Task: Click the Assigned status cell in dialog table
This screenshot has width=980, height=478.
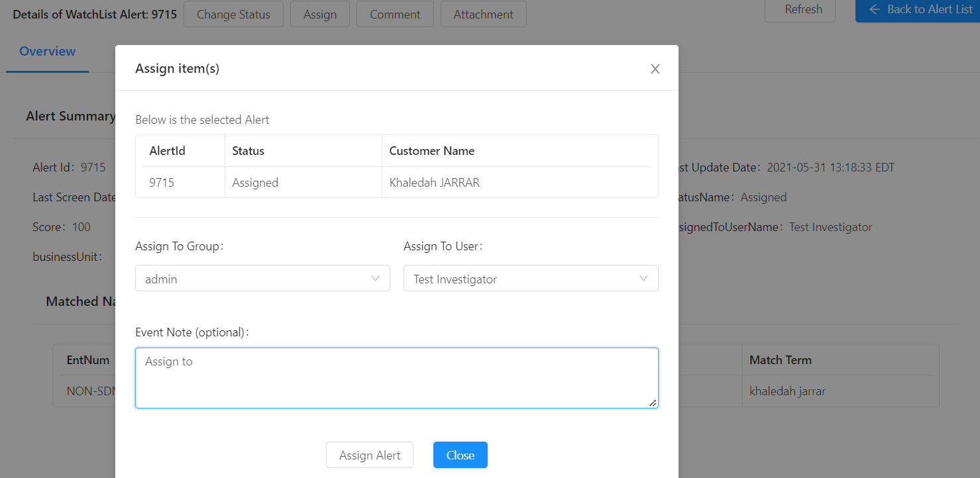Action: click(303, 182)
